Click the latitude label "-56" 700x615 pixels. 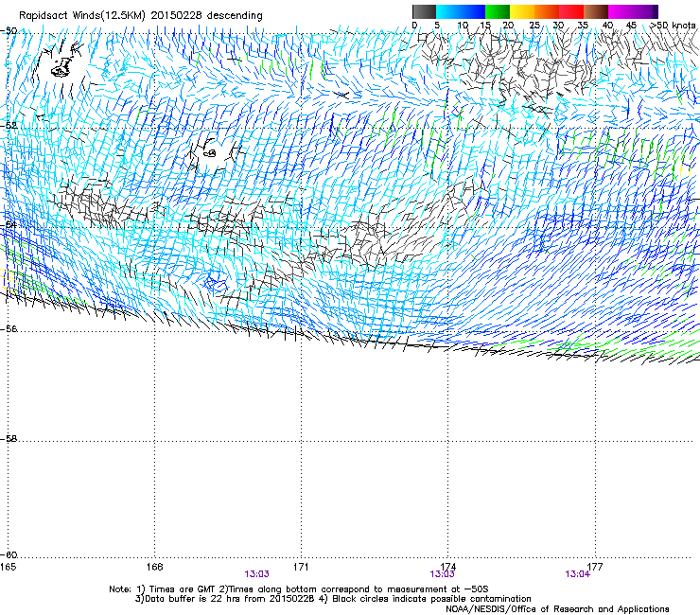pyautogui.click(x=9, y=328)
